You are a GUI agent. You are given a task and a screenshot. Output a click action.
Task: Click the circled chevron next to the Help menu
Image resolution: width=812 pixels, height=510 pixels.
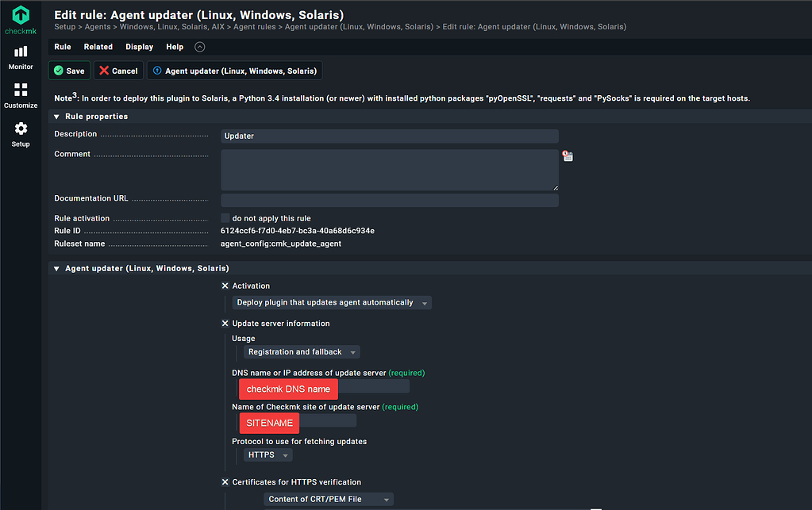(x=199, y=46)
